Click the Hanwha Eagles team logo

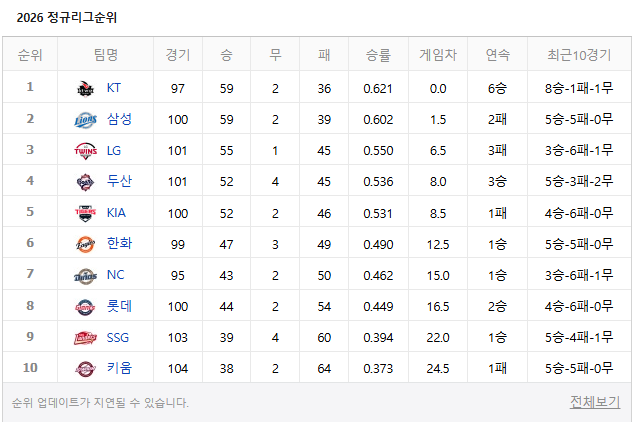click(85, 244)
